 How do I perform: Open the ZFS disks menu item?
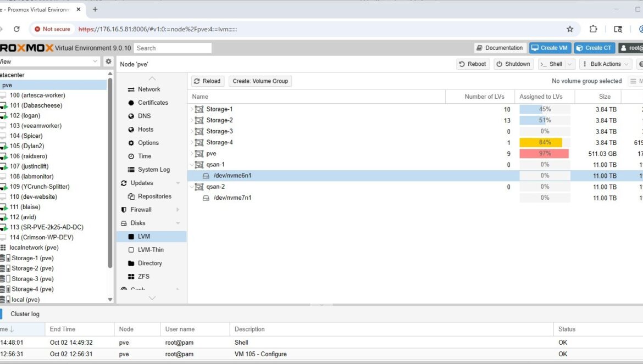pyautogui.click(x=143, y=277)
